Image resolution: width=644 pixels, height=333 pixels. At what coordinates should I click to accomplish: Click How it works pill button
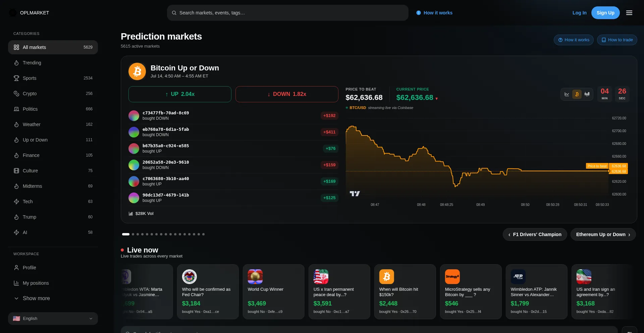click(574, 40)
